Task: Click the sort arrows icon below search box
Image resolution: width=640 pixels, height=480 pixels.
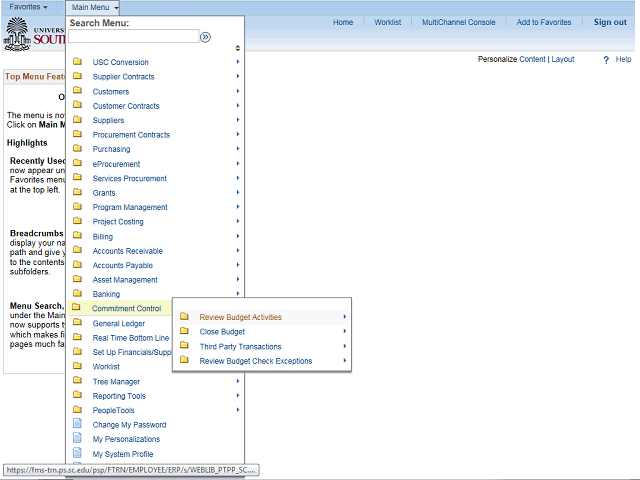Action: pos(238,48)
